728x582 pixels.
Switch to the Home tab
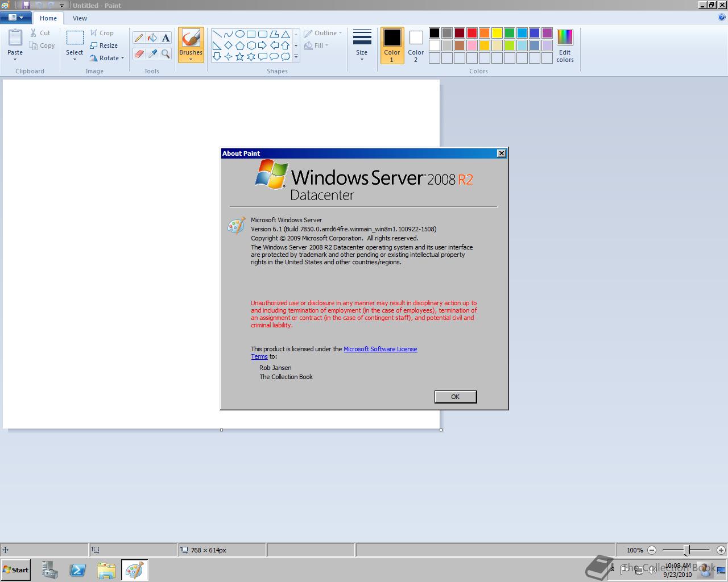pos(48,18)
